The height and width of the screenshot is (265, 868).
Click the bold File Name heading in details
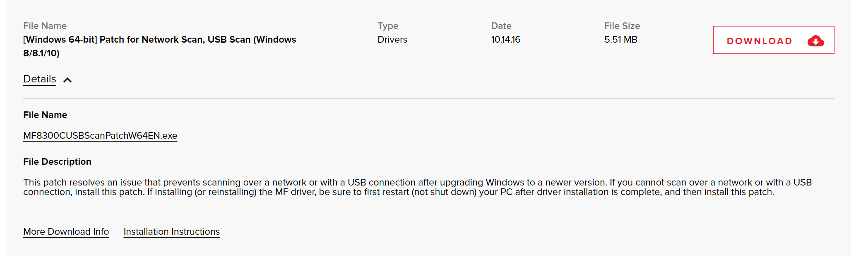[45, 115]
